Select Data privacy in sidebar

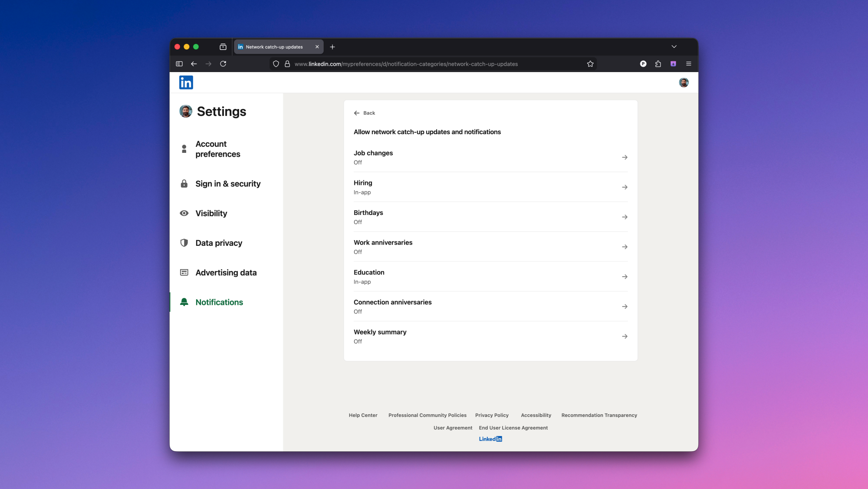coord(219,243)
